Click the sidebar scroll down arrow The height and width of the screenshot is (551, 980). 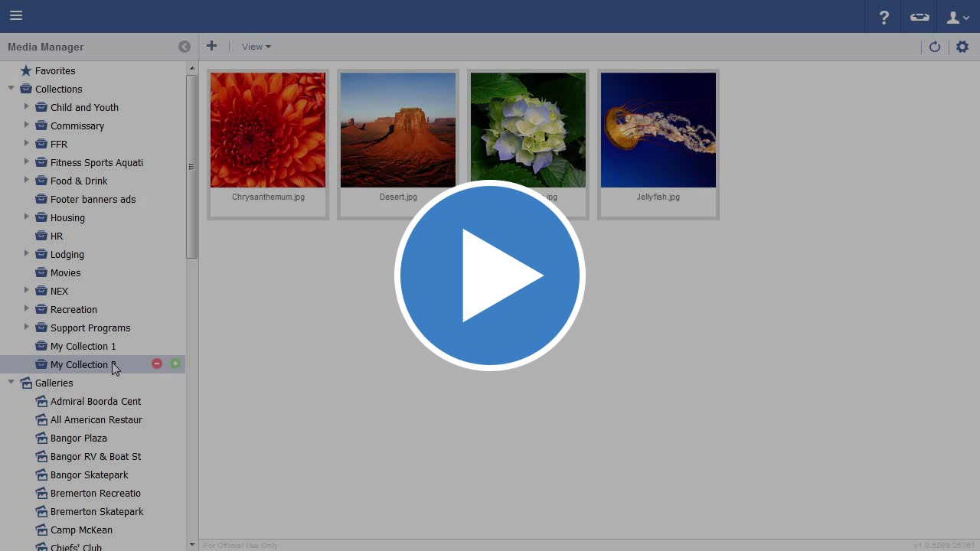191,545
